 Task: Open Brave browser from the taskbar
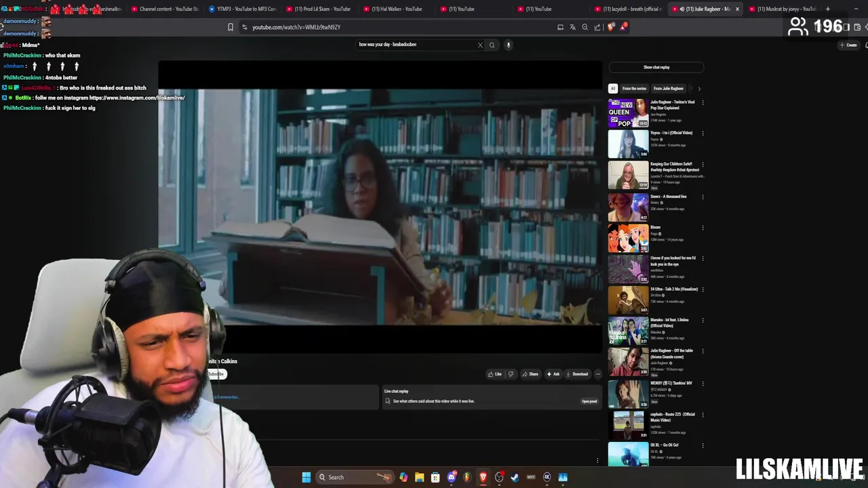483,477
